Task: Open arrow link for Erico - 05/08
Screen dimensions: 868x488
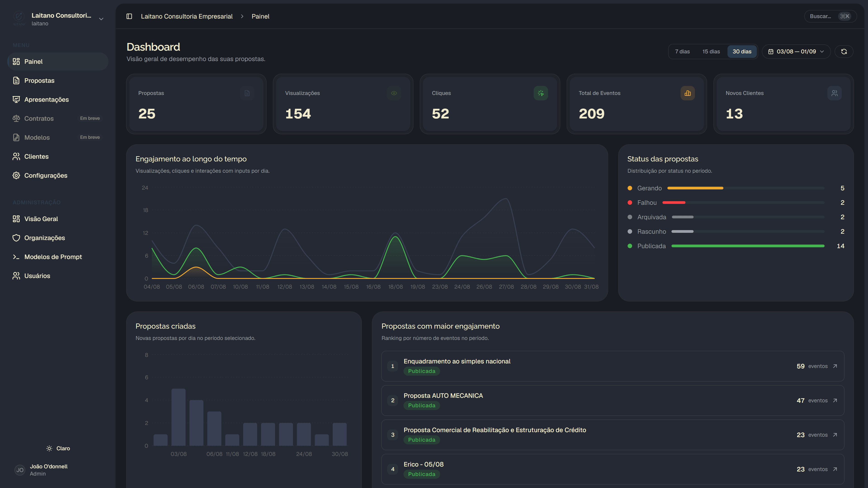Action: [835, 469]
